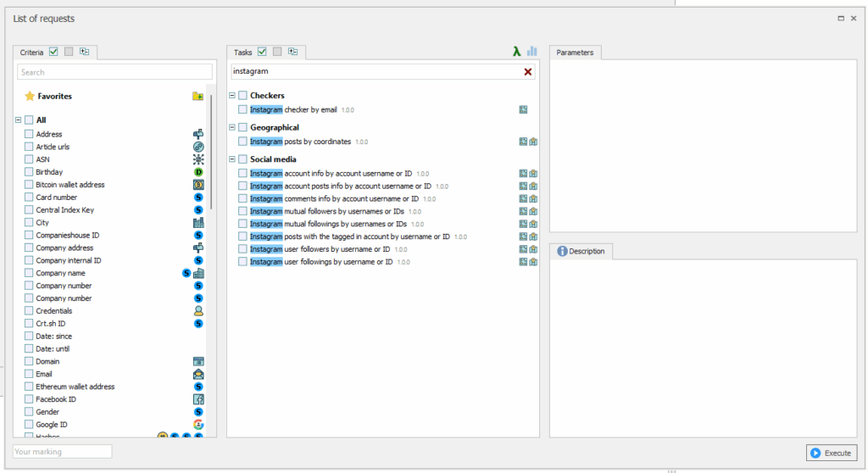Click the Execute button
The image size is (868, 473).
tap(832, 453)
